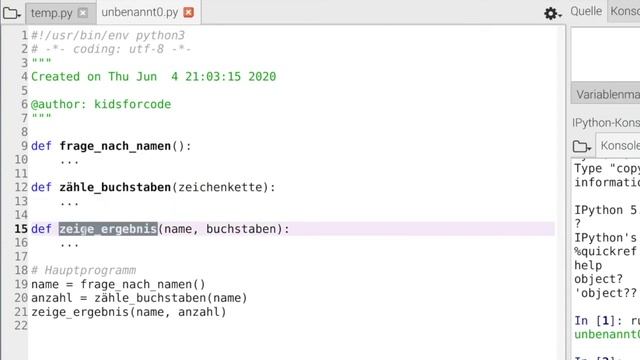Click the 'Created on Thu Jun' docstring line

click(153, 77)
